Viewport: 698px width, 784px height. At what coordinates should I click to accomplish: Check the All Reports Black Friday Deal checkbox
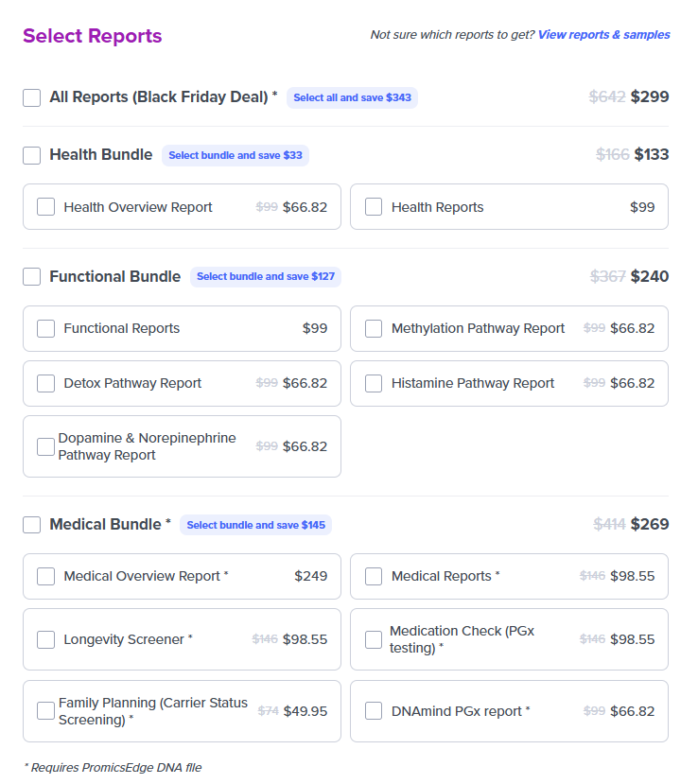[x=31, y=97]
